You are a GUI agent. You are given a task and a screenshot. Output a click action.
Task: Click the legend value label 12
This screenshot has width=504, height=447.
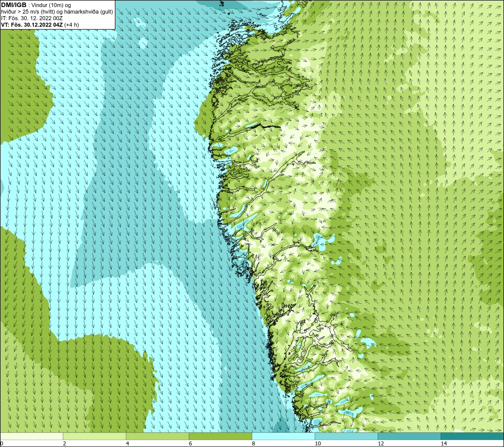[381, 443]
